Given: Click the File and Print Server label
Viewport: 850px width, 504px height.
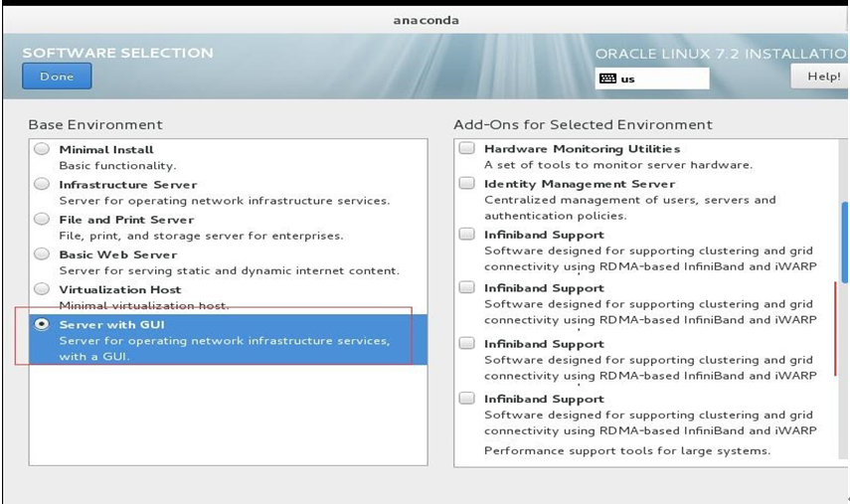Looking at the screenshot, I should (126, 220).
